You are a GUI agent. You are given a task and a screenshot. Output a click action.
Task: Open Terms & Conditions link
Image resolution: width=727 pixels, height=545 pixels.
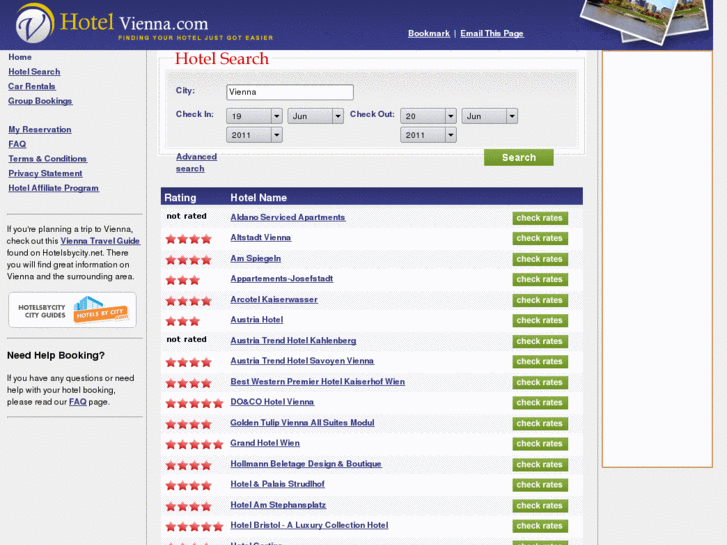click(x=47, y=159)
